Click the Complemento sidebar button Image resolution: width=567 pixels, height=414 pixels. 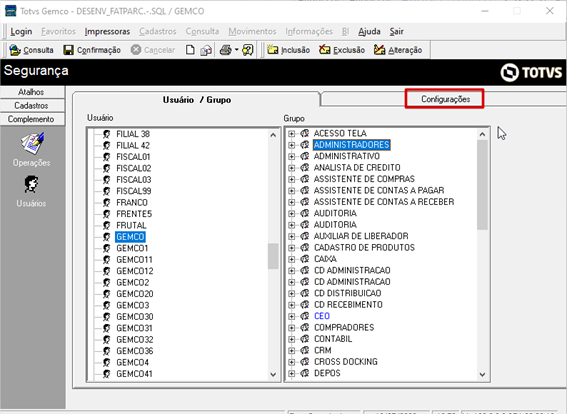31,119
